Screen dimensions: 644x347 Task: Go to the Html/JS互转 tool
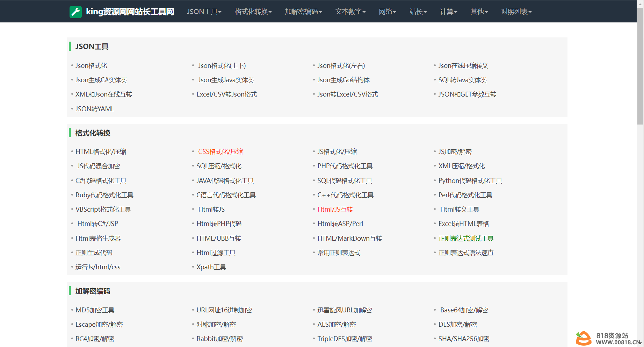click(x=335, y=210)
